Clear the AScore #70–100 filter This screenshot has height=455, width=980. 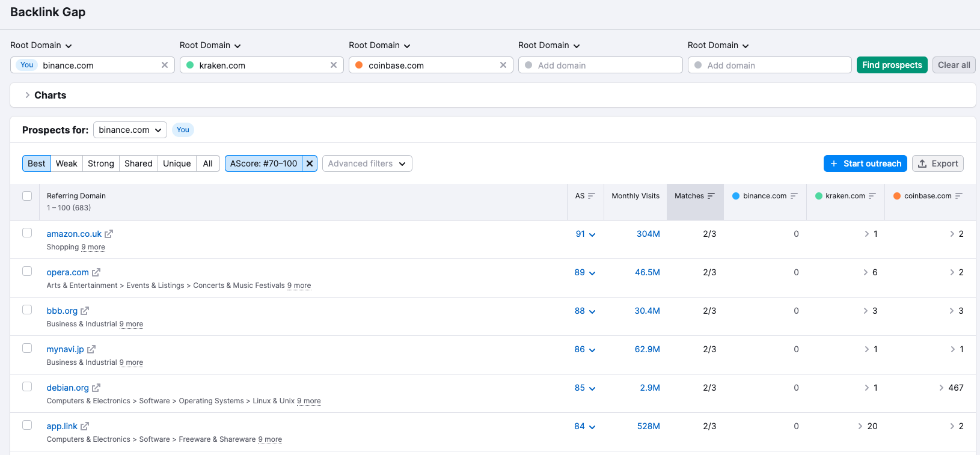pyautogui.click(x=310, y=163)
